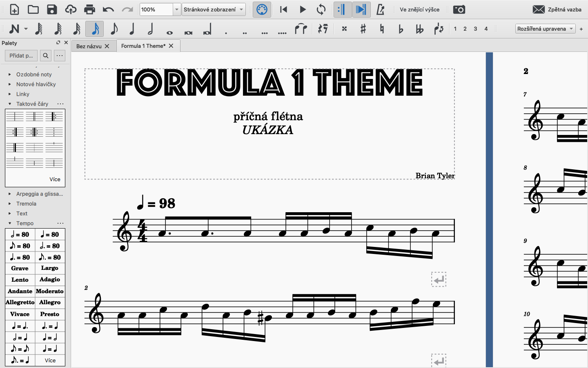The image size is (588, 368).
Task: Start playback with the play button
Action: click(303, 9)
